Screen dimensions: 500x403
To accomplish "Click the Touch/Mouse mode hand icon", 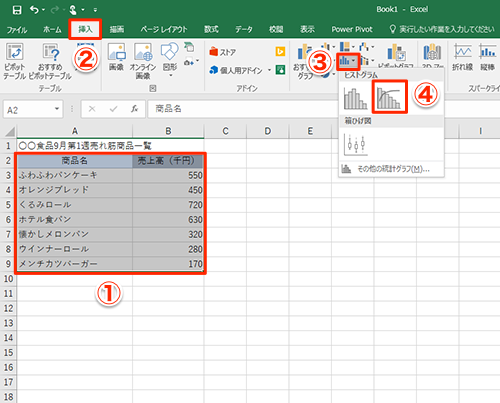I will point(73,10).
